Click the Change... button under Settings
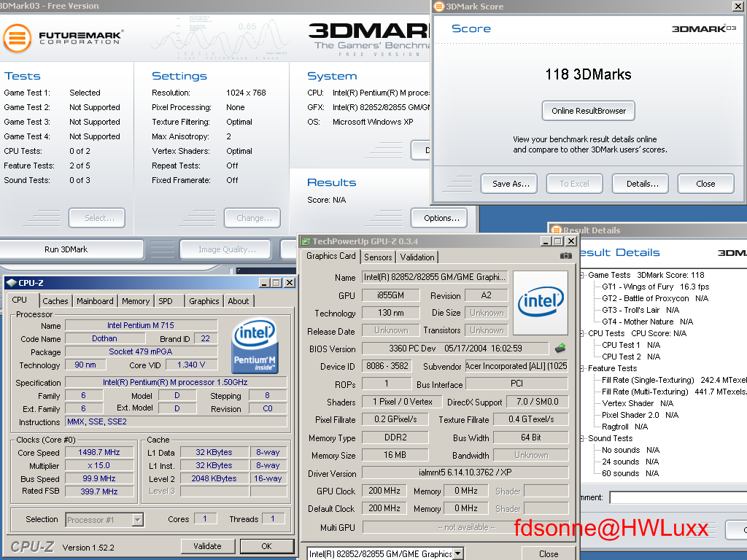 coord(252,218)
